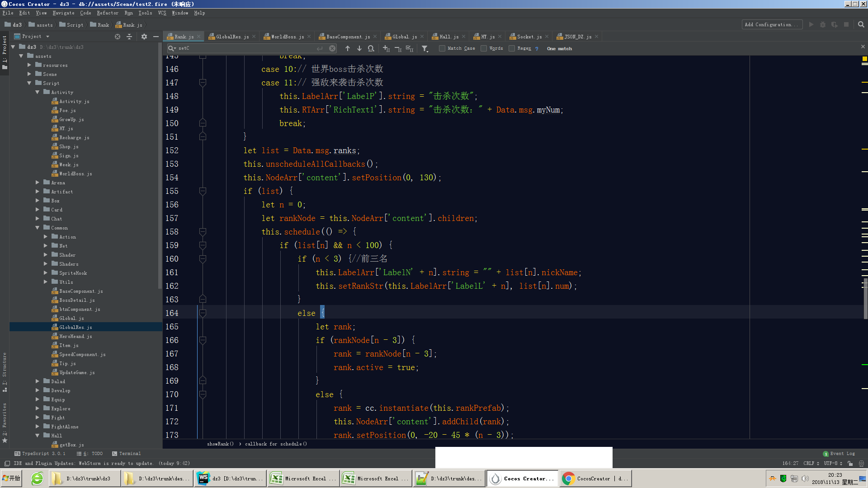Clear the search field text
The width and height of the screenshot is (868, 488).
tap(332, 48)
